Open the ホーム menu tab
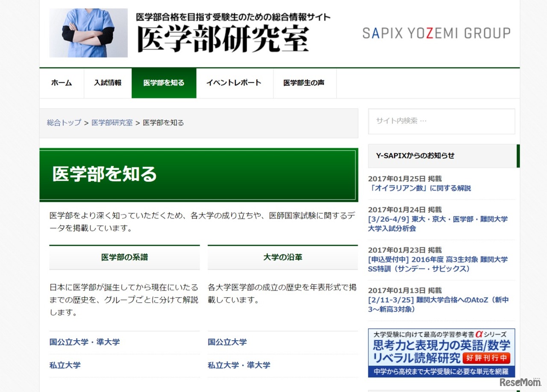547x392 pixels. (62, 83)
